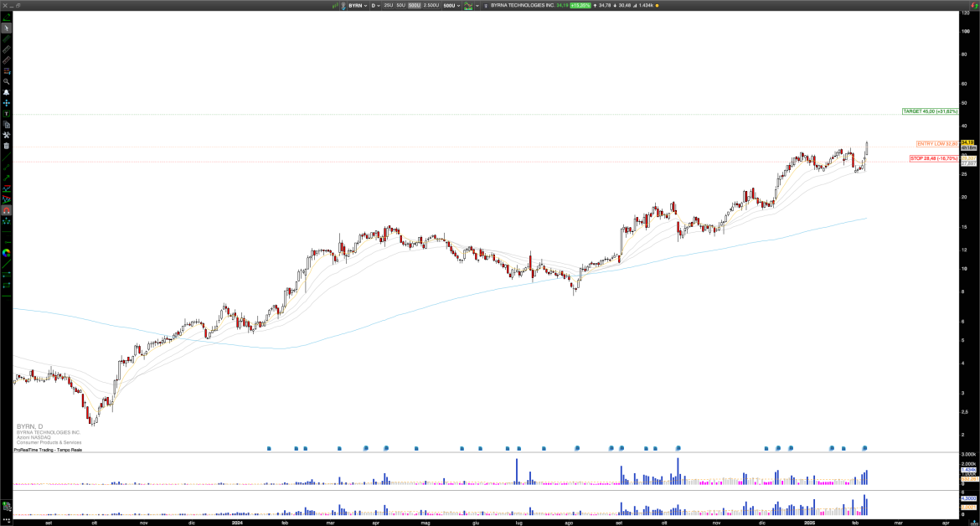The width and height of the screenshot is (980, 526).
Task: Toggle the 25U candle count
Action: (388, 6)
